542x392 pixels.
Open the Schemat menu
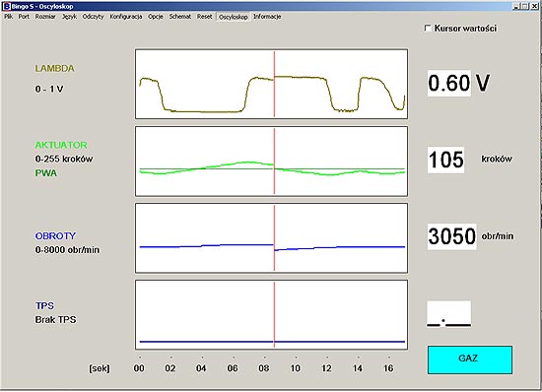click(180, 17)
